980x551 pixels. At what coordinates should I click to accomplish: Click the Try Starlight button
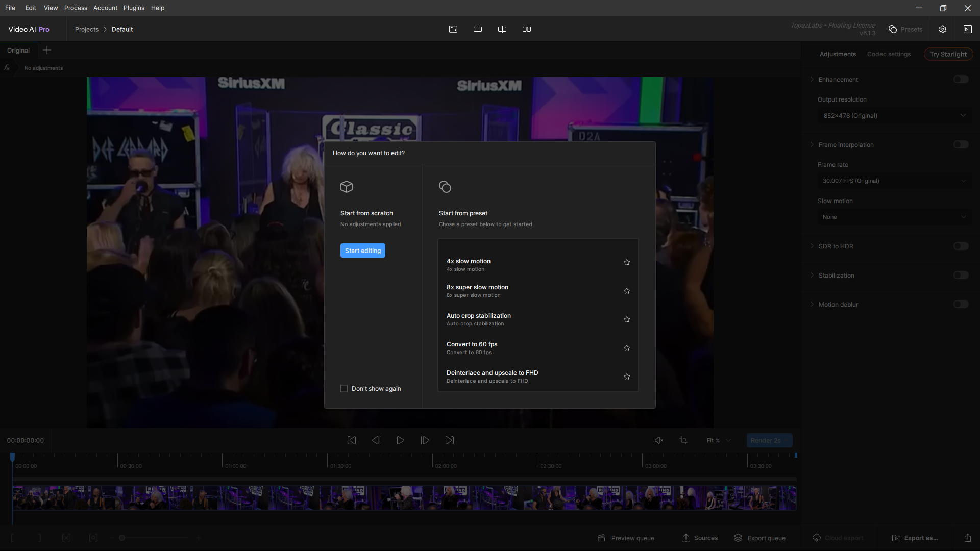[x=948, y=54]
